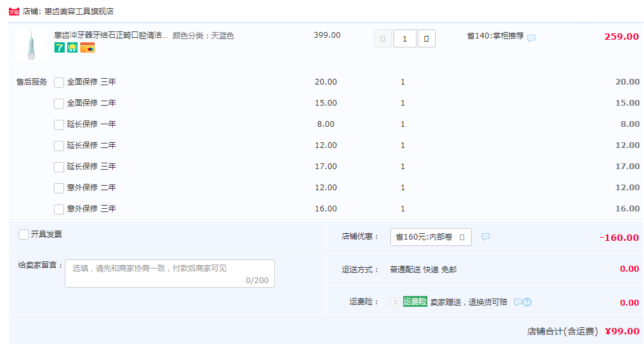This screenshot has width=644, height=344.
Task: Check 意外保修 三年 warranty option
Action: pyautogui.click(x=59, y=209)
